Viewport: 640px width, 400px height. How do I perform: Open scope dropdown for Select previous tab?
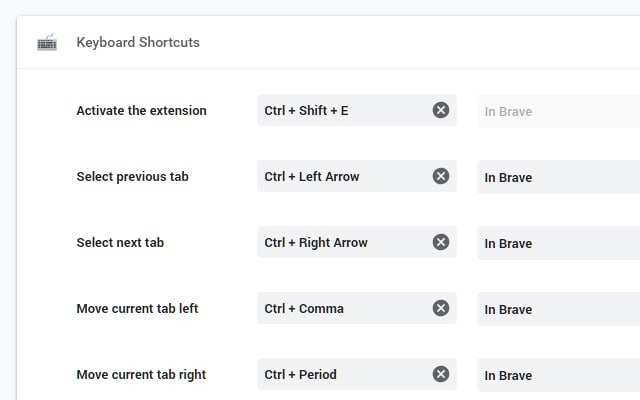[x=558, y=177]
